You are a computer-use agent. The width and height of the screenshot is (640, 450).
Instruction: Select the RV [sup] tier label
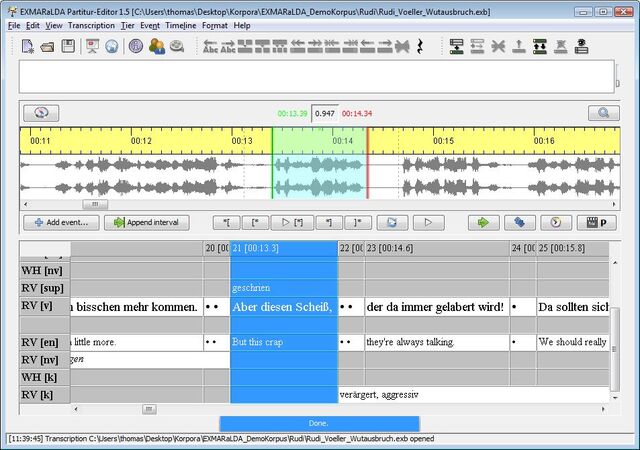(x=45, y=288)
